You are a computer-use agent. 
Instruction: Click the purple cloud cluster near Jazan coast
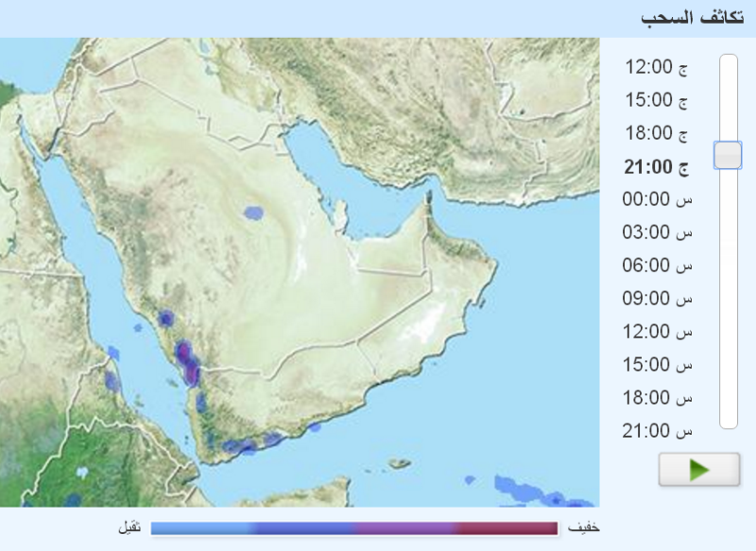pyautogui.click(x=187, y=363)
